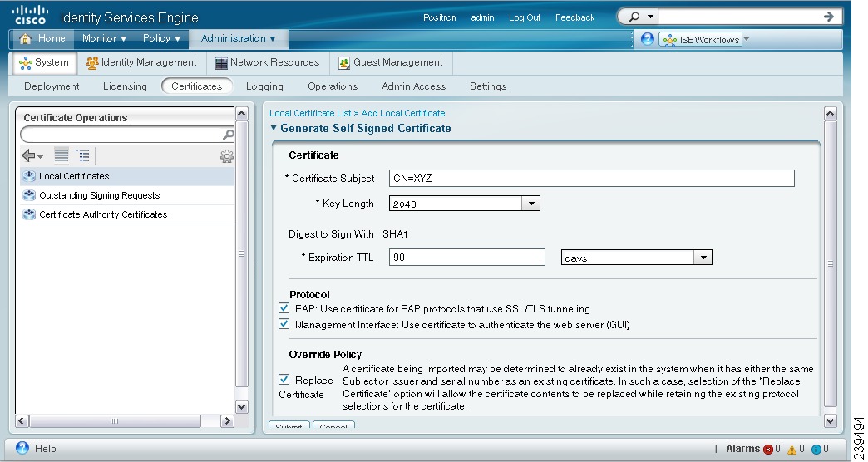Switch to list view icon

[x=62, y=155]
